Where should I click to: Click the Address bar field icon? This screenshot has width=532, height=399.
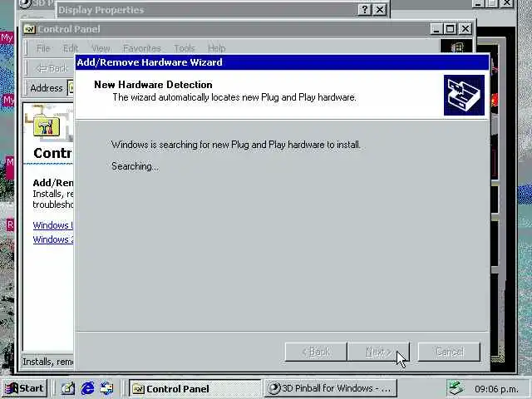(71, 88)
